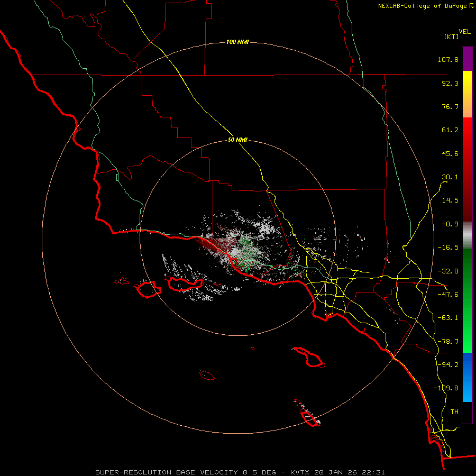Select the 107.8 legend value
476x476 pixels.
pos(448,59)
